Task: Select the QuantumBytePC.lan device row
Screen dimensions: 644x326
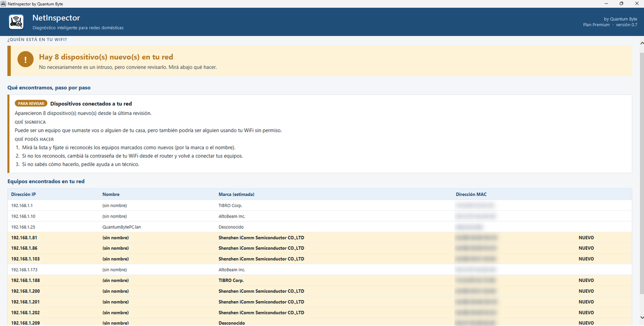Action: click(320, 227)
